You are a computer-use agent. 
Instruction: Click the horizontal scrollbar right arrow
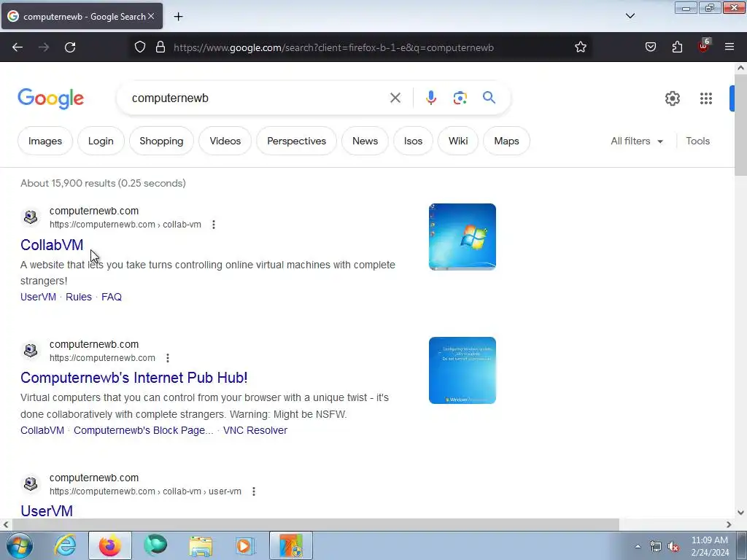point(729,525)
